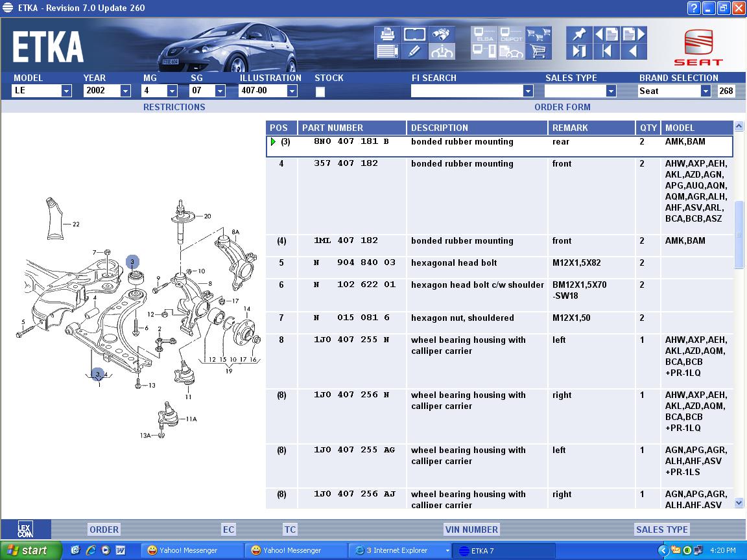
Task: Select part number 1J0 407 255 AG
Action: point(355,450)
